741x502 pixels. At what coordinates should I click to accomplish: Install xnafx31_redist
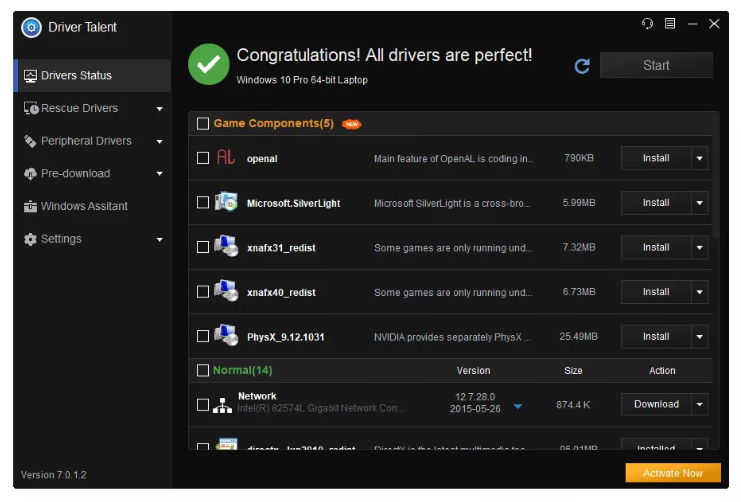tap(656, 247)
